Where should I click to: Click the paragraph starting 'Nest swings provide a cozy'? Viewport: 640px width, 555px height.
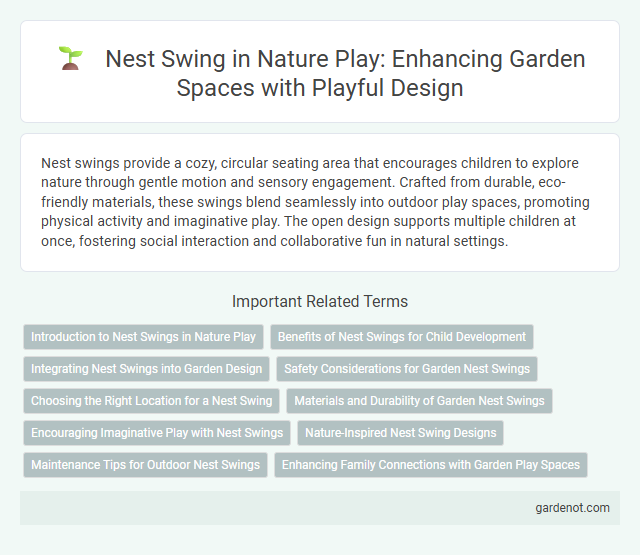[315, 202]
